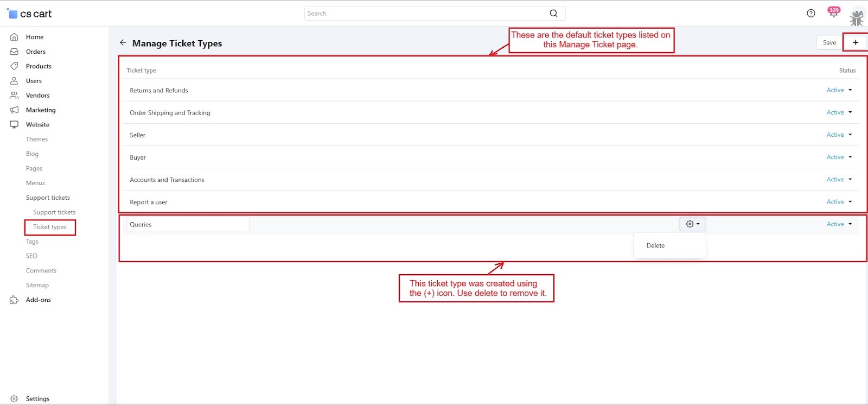Screen dimensions: 868x405
Task: Click the back arrow beside Manage Ticket Types
Action: click(x=123, y=43)
